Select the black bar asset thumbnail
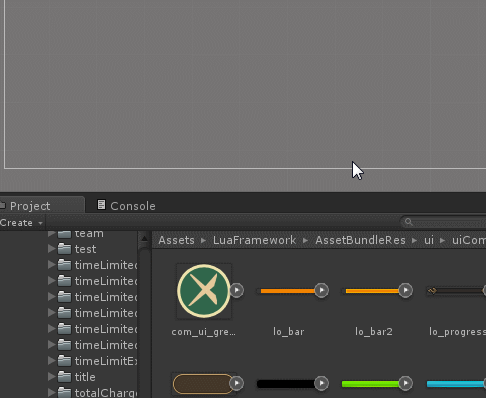Screen dimensions: 486x398 click(x=287, y=384)
